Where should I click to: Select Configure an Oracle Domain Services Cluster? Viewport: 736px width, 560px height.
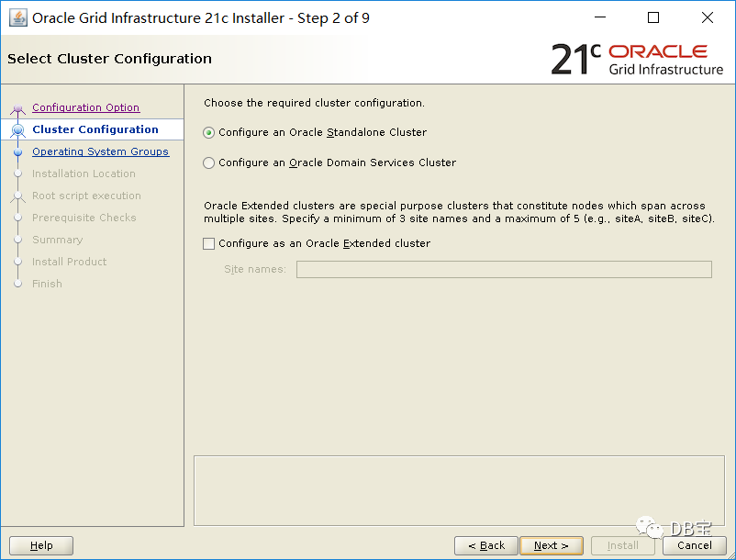point(329,162)
